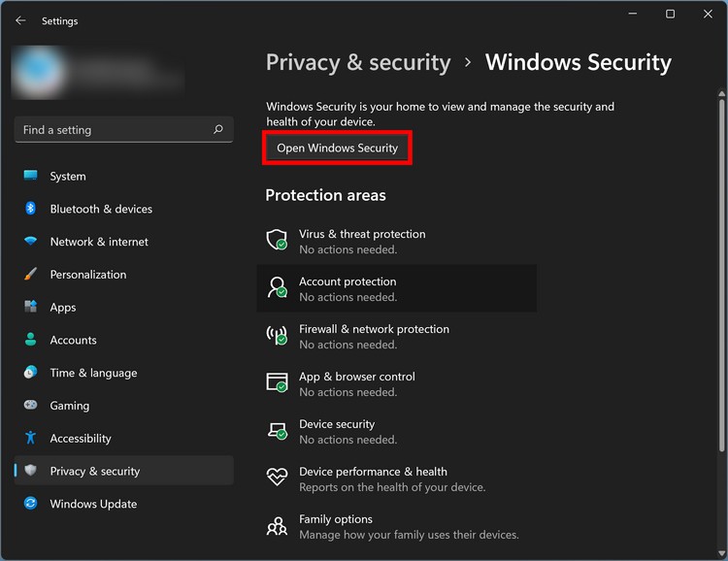Click the Device performance & health heart icon
The width and height of the screenshot is (728, 561).
click(278, 478)
